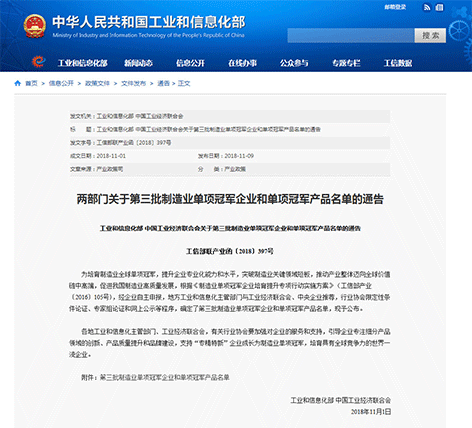
Task: Click the second body paragraph starting 各地工业
Action: point(230,343)
